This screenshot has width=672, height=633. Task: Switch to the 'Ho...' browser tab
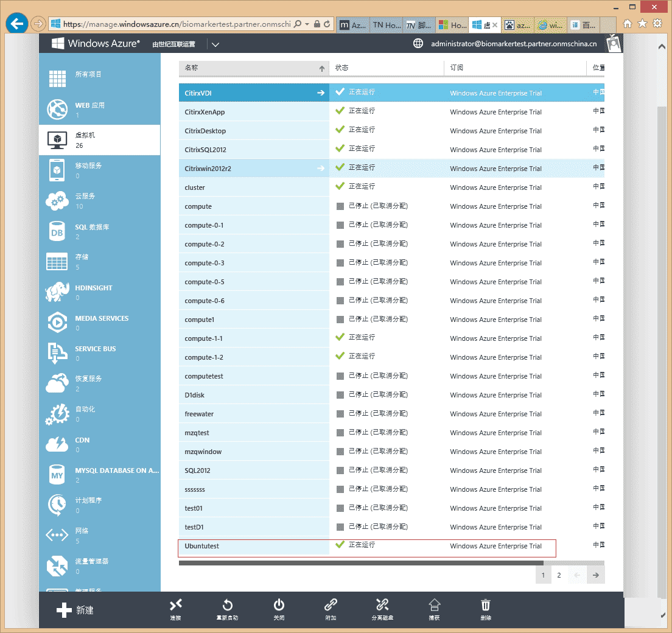tap(453, 26)
